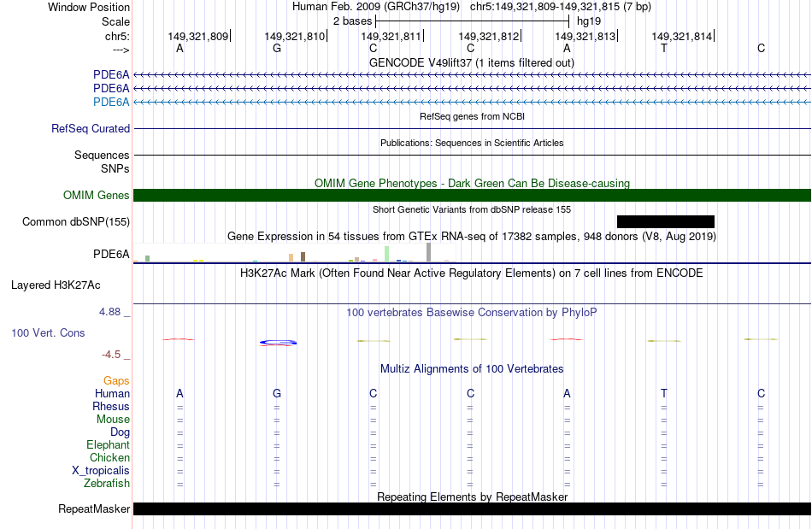This screenshot has width=812, height=529.
Task: Click the -4.5 PhyloP lower scale value
Action: (x=111, y=355)
